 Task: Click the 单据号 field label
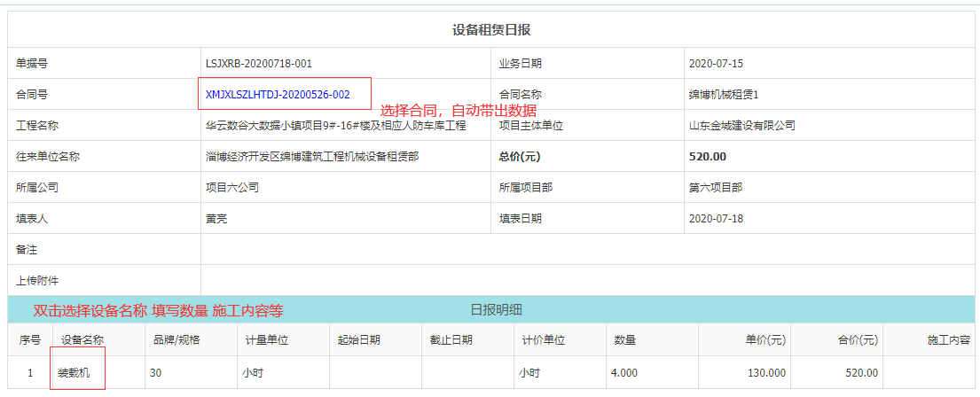32,64
